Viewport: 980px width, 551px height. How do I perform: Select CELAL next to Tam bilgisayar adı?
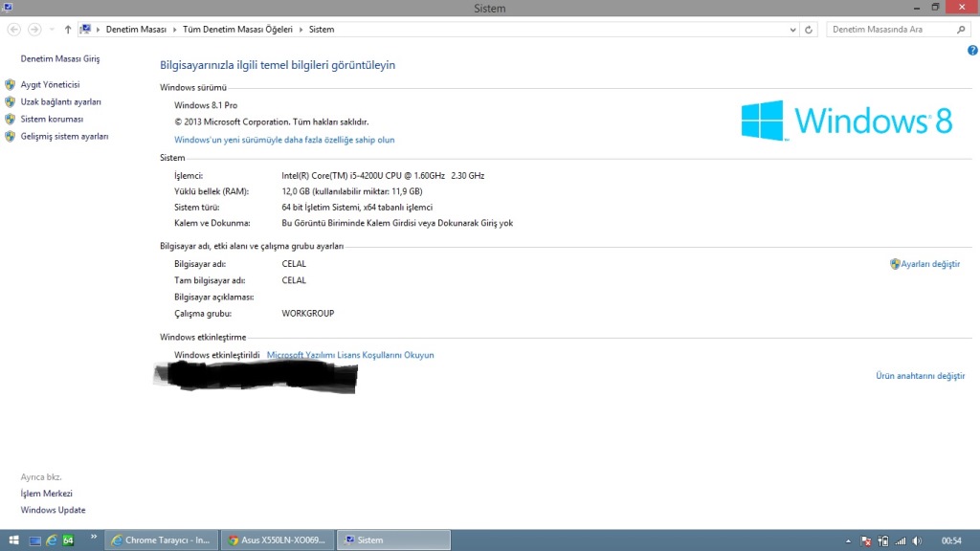(294, 280)
